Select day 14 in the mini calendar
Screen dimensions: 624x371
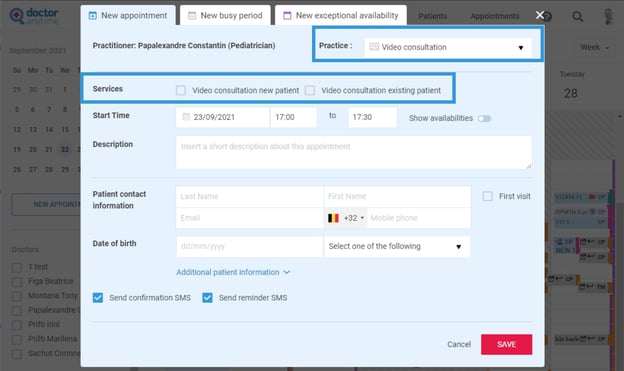point(49,129)
